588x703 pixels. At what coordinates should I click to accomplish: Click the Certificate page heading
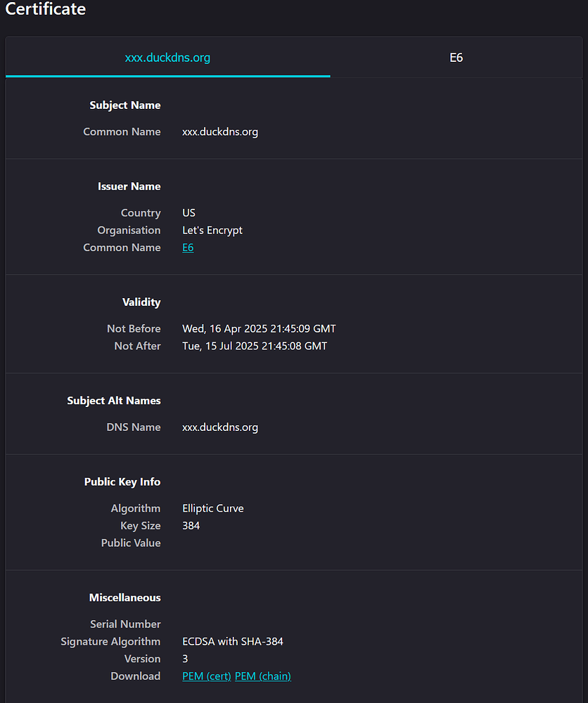[x=45, y=10]
